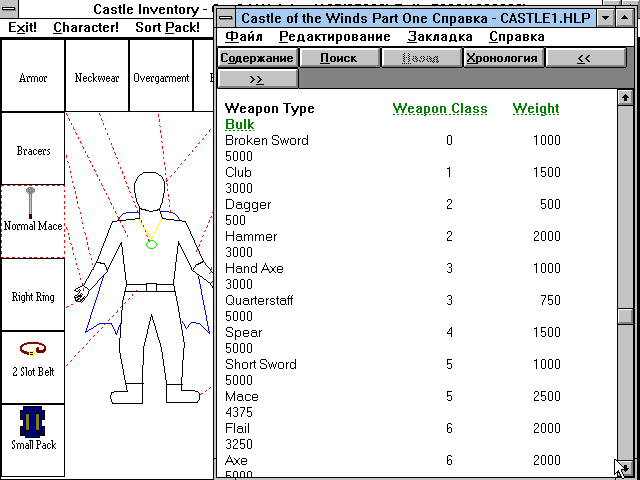Click the Club weapon entry
This screenshot has height=480, width=640.
[238, 172]
